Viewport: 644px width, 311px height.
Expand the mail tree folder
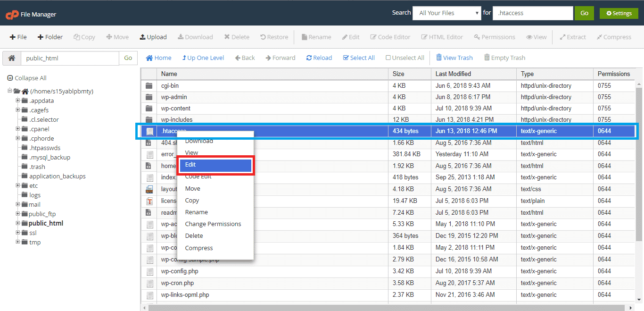pyautogui.click(x=18, y=204)
